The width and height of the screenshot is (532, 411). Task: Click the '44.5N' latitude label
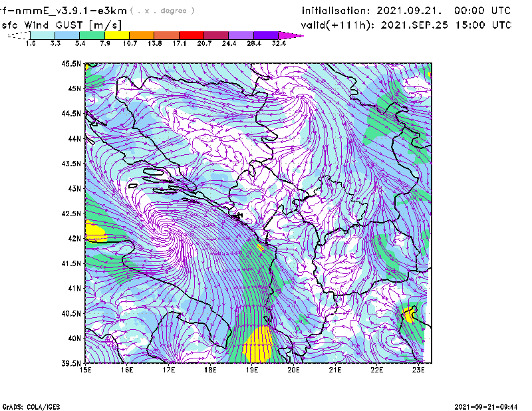71,114
